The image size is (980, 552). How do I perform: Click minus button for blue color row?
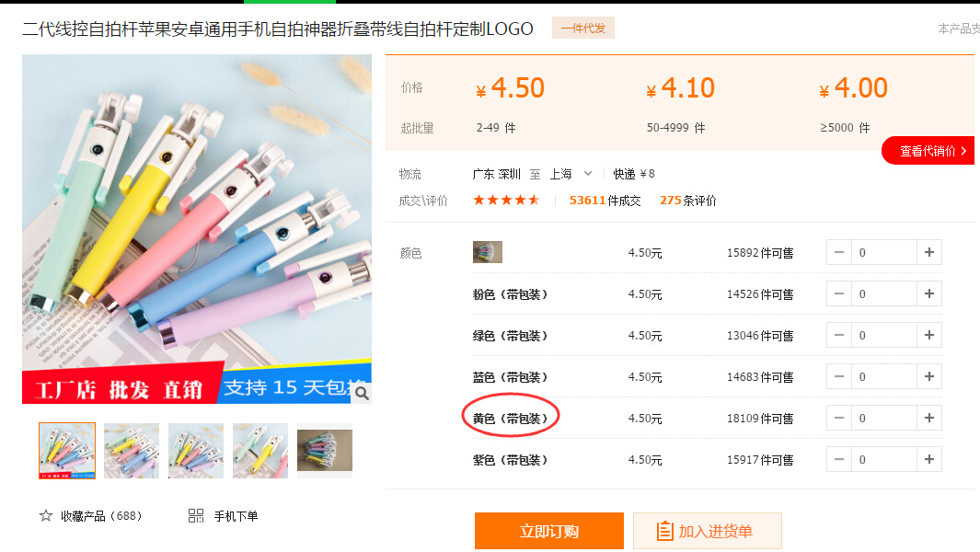[x=839, y=377]
